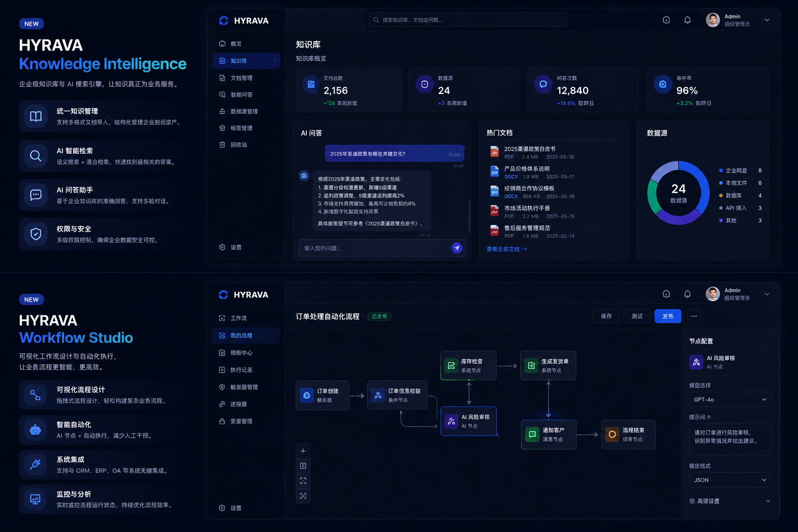Select the 订单创建 trigger node
The image size is (798, 532).
coord(322,395)
